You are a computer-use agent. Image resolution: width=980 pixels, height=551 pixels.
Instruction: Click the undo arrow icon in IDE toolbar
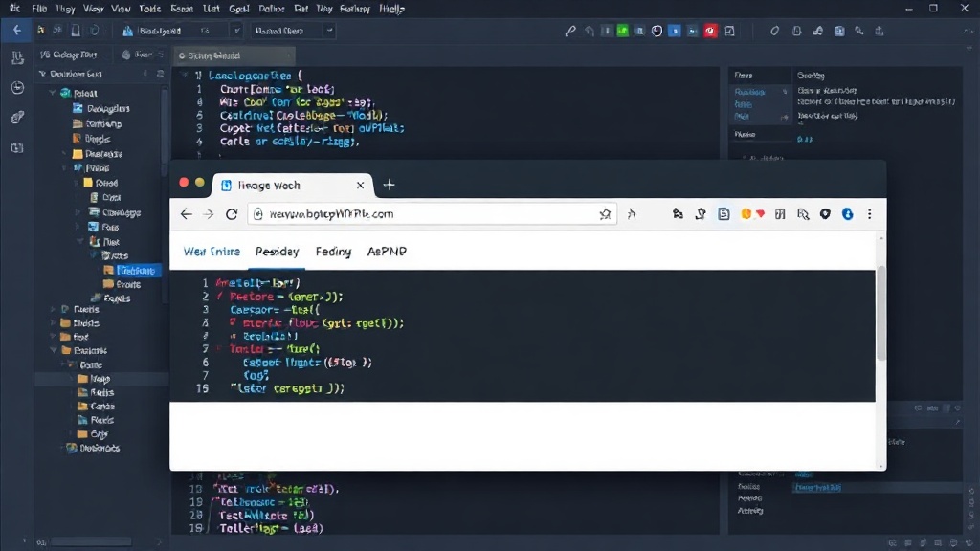(589, 31)
